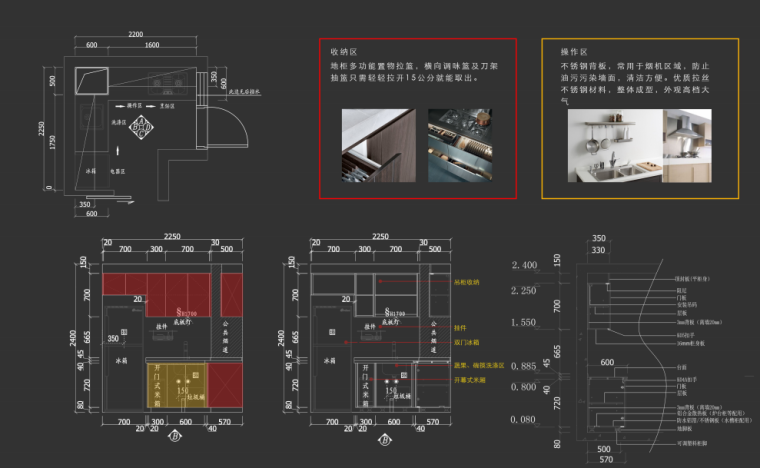Image resolution: width=760 pixels, height=468 pixels.
Task: Select the yellow-highlighted rice cabinet area
Action: point(177,384)
